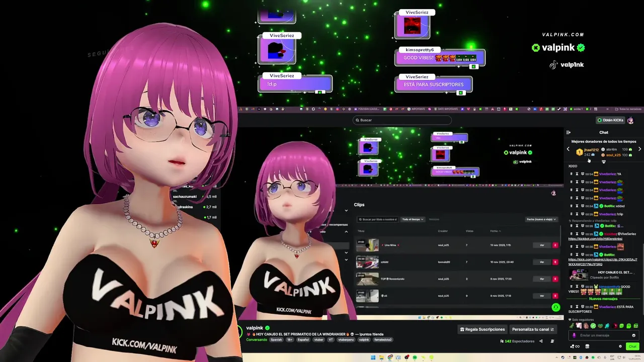
Task: Jump to 'Nuevos mensajes' in chat
Action: (x=603, y=299)
